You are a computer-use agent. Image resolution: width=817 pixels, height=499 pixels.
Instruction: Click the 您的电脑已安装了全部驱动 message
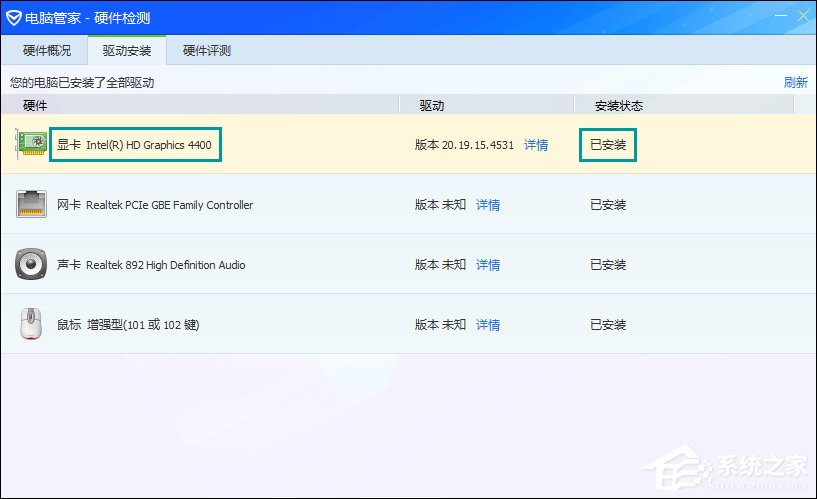(x=82, y=82)
